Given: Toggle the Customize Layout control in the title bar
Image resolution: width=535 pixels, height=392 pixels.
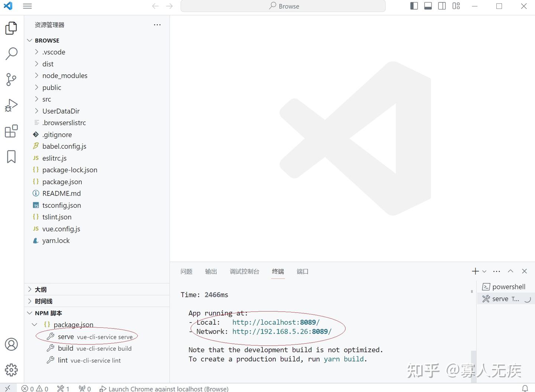Looking at the screenshot, I should coord(456,6).
